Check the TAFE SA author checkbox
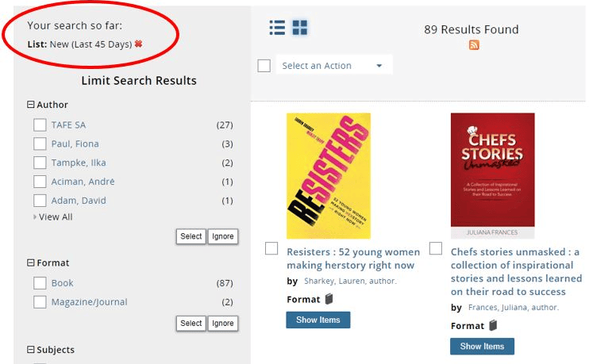Viewport: 589px width, 364px height. click(x=40, y=125)
